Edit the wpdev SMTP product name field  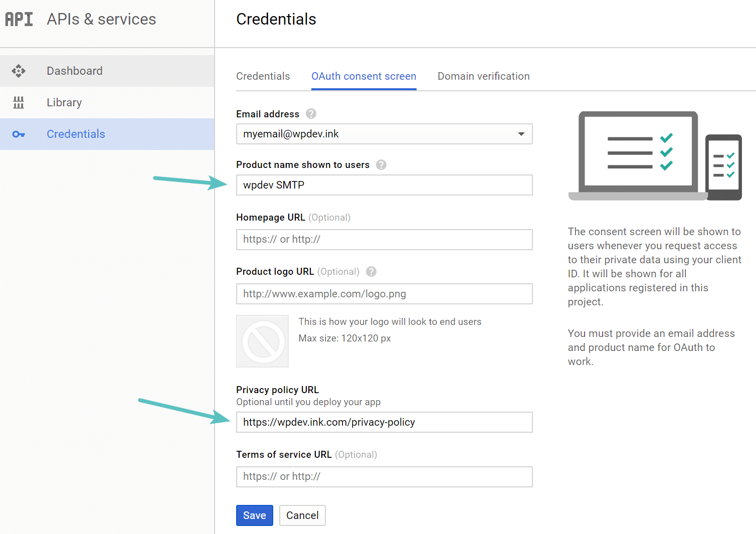[x=384, y=185]
